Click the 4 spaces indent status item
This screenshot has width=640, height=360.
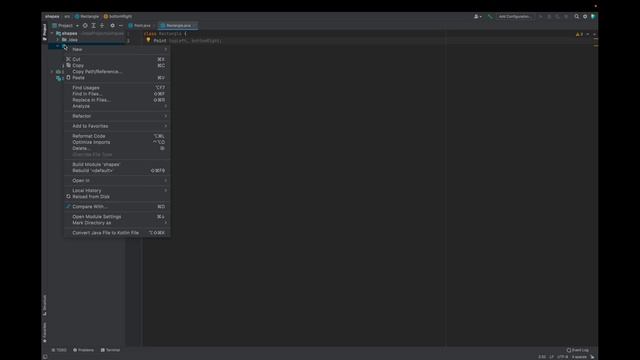click(x=579, y=357)
